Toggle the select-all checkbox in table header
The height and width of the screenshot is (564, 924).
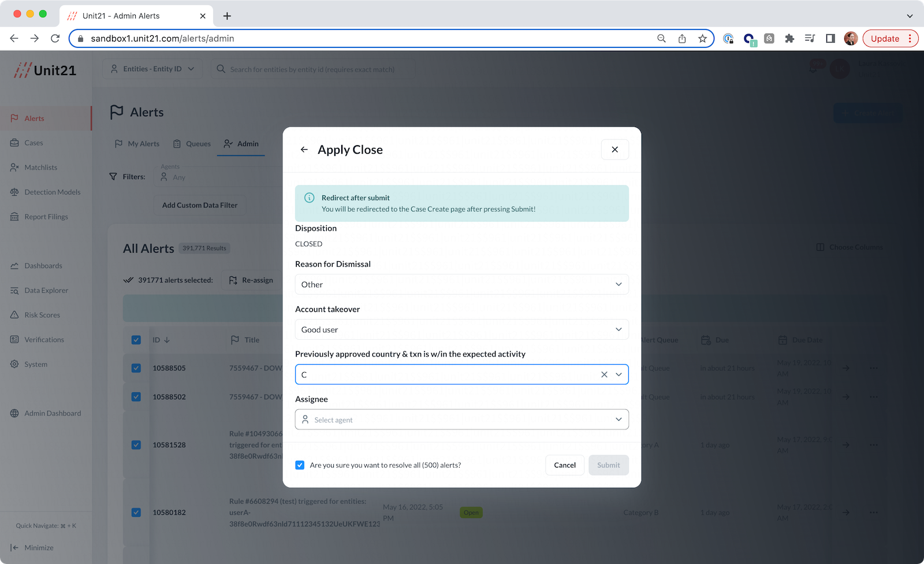136,340
